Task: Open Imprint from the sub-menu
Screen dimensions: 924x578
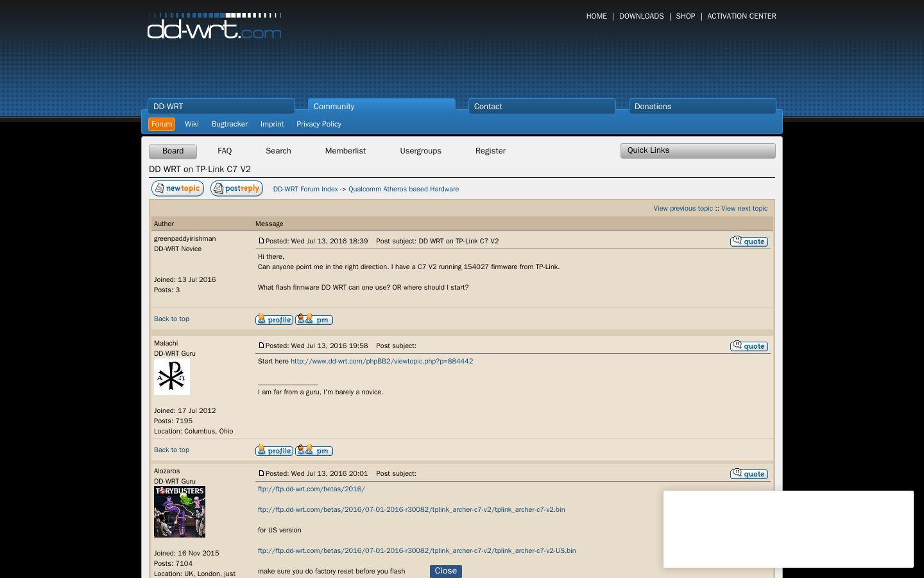Action: [x=272, y=124]
